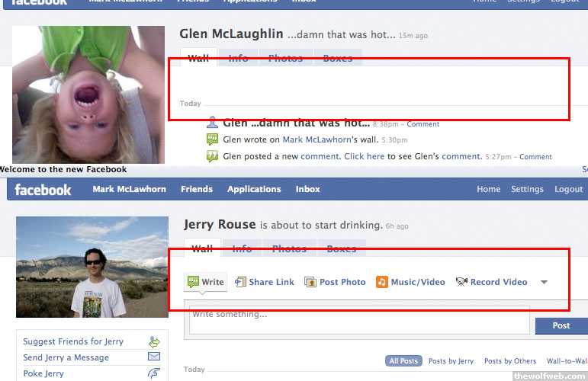Click the Share Link icon
This screenshot has width=588, height=381.
pyautogui.click(x=240, y=282)
